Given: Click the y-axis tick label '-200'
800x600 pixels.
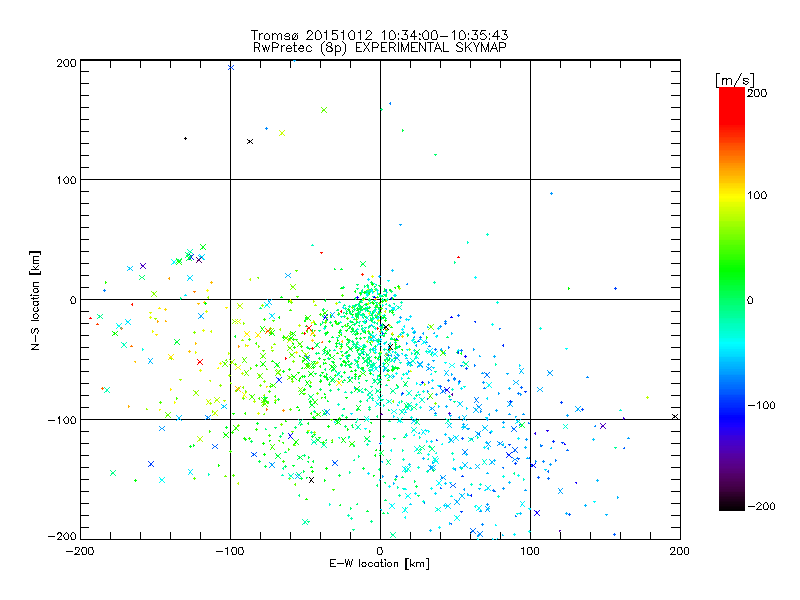Looking at the screenshot, I should click(x=62, y=536).
